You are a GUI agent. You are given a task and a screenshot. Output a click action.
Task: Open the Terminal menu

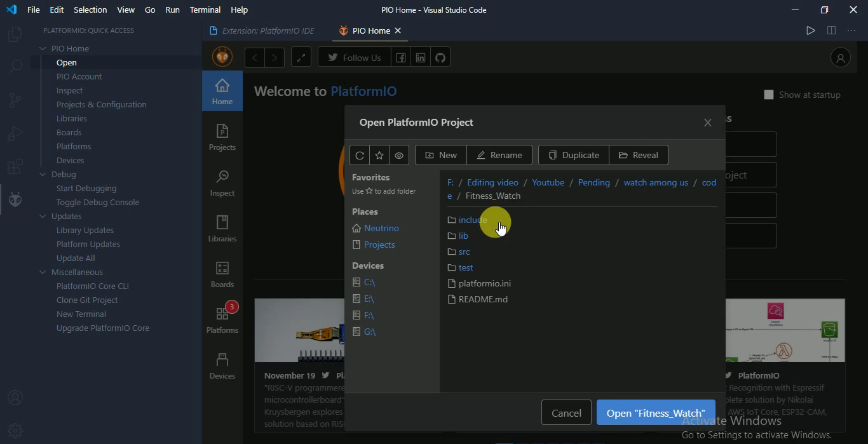click(x=205, y=10)
